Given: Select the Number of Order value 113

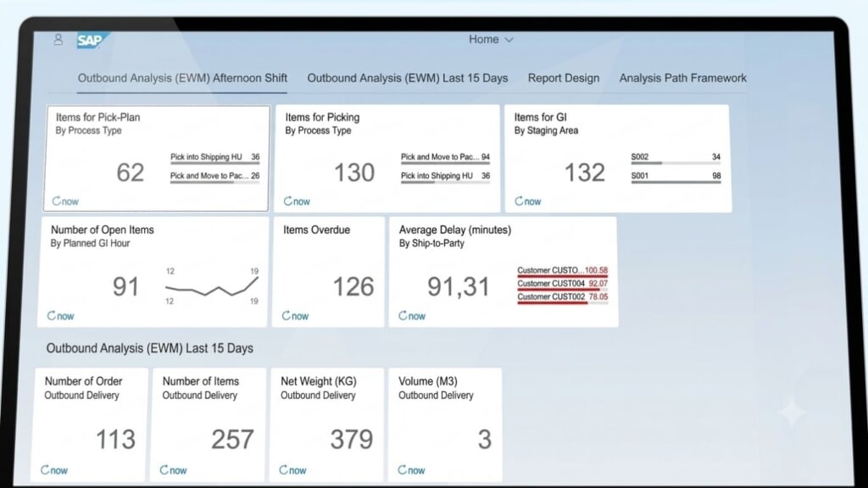Looking at the screenshot, I should click(115, 440).
